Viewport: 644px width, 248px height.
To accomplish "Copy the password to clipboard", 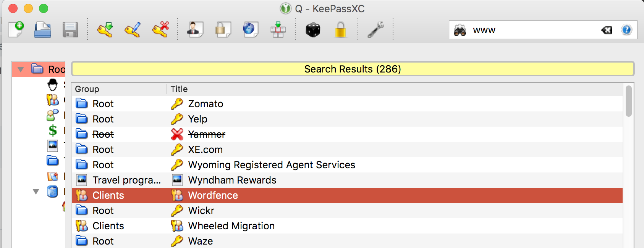I will (x=223, y=30).
